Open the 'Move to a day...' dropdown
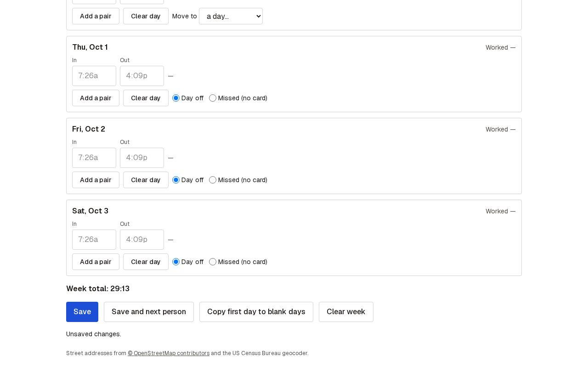This screenshot has width=588, height=368. pos(231,16)
